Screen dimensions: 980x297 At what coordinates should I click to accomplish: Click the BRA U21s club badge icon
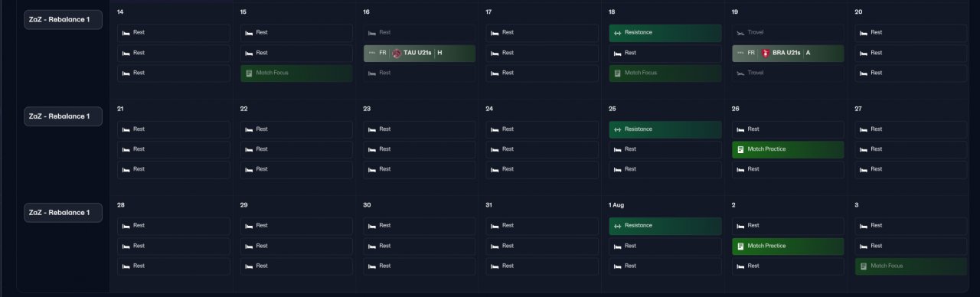click(x=766, y=53)
